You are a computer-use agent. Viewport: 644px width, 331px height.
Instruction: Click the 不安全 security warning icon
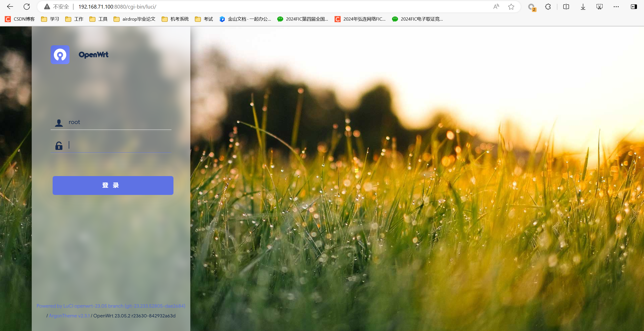tap(47, 7)
